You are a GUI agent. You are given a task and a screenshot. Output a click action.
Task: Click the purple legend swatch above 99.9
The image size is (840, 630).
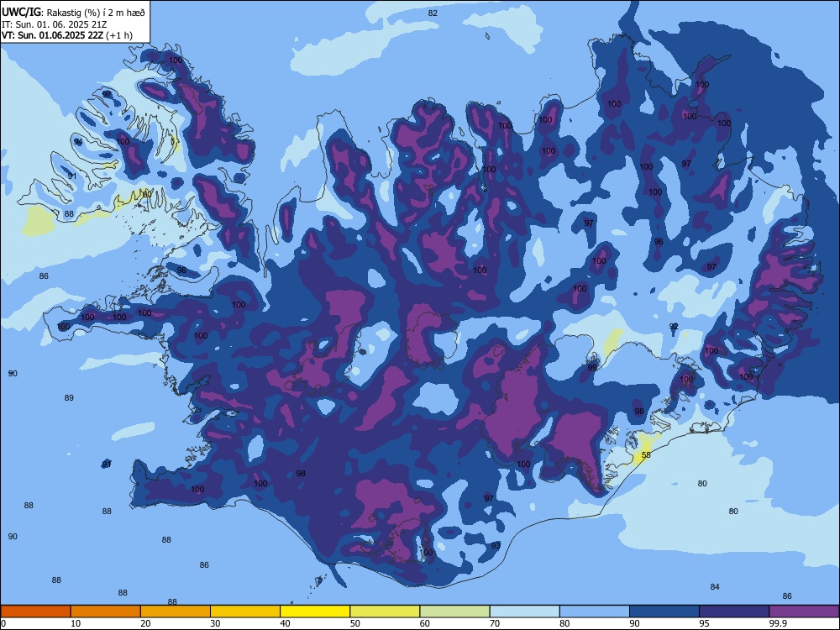pos(804,612)
